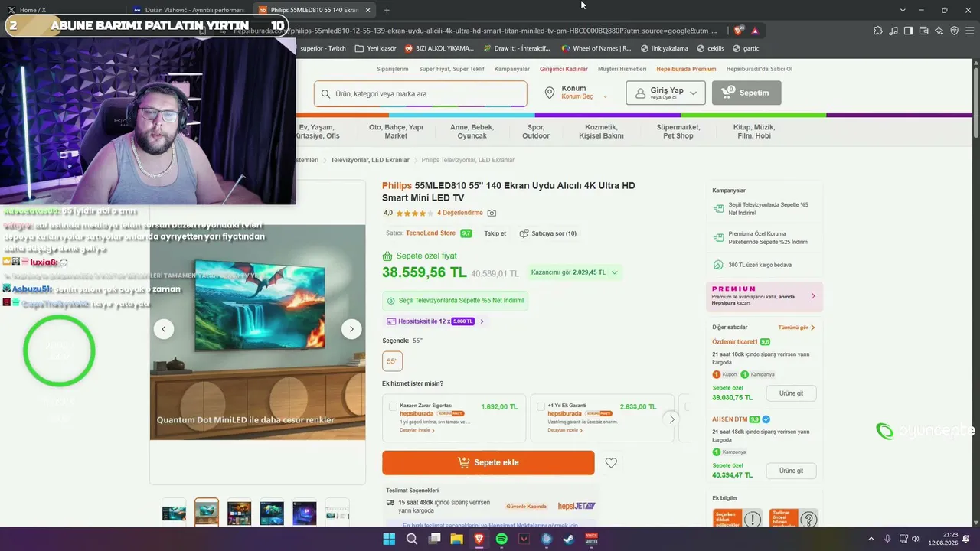Expand the Giriş Yap account dropdown
Screen dimensions: 980x551
(665, 93)
